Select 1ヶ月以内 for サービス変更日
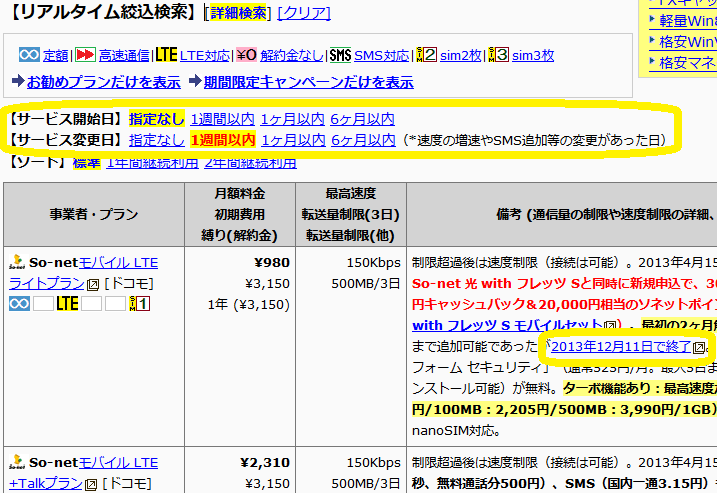The image size is (717, 493). pos(294,140)
